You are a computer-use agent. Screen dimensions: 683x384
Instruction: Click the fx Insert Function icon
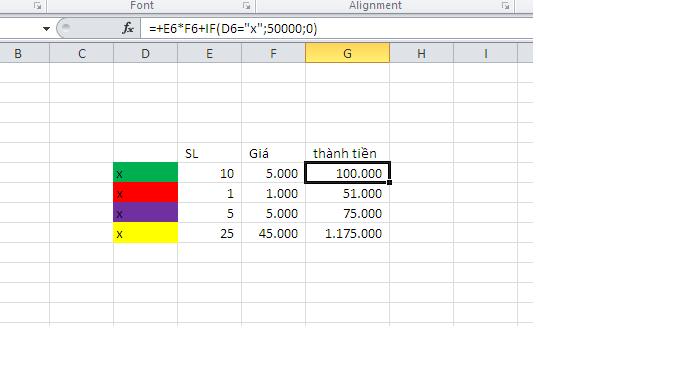(128, 29)
